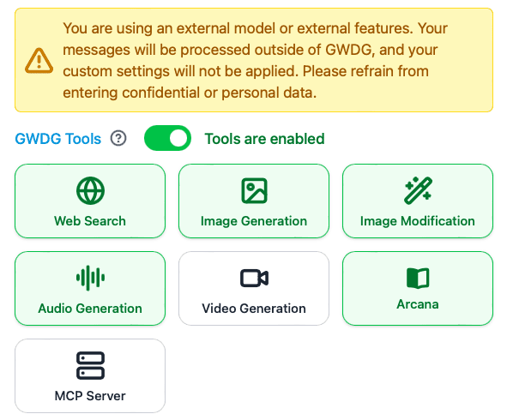Viewport: 507px width, 420px height.
Task: Enable the Video Generation tool label
Action: coord(254,309)
